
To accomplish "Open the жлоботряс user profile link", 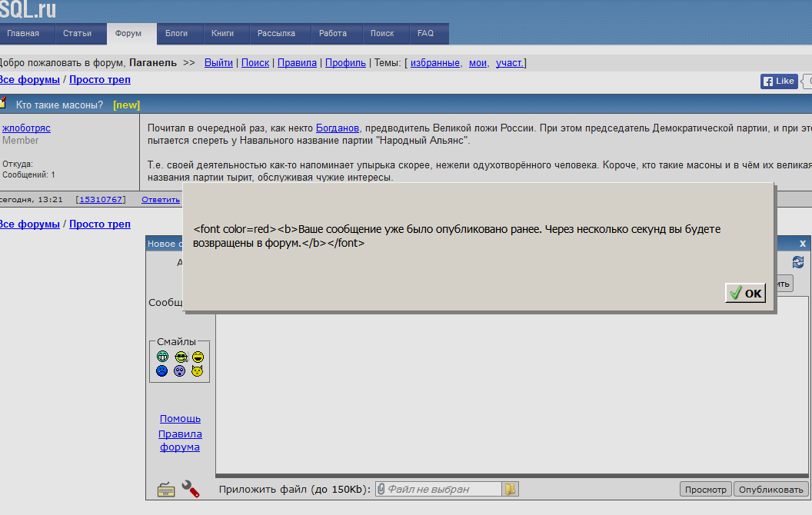I will pyautogui.click(x=26, y=128).
